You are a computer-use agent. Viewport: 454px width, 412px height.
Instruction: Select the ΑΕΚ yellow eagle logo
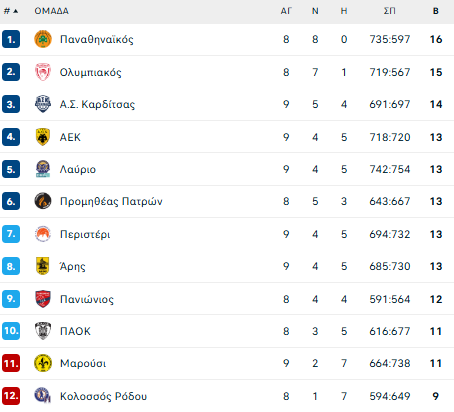click(x=43, y=137)
